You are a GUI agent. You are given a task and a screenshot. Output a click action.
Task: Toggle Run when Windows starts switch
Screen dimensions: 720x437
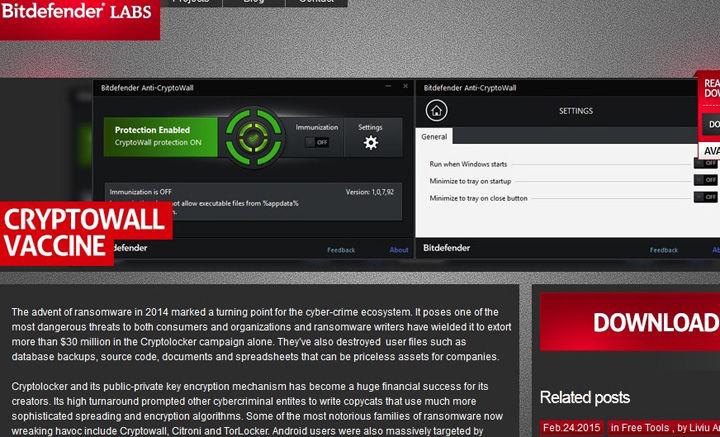pos(706,163)
